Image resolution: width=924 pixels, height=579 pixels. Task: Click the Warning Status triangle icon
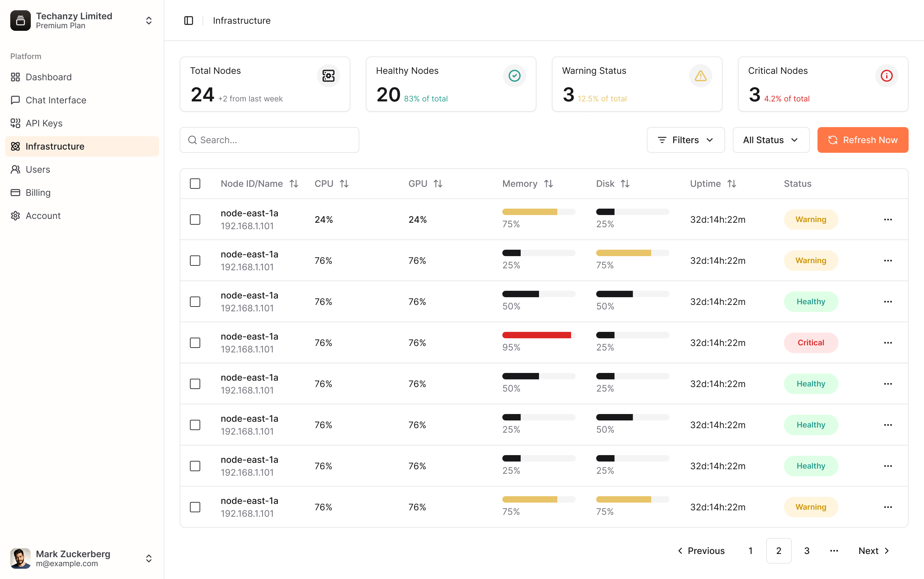coord(700,76)
